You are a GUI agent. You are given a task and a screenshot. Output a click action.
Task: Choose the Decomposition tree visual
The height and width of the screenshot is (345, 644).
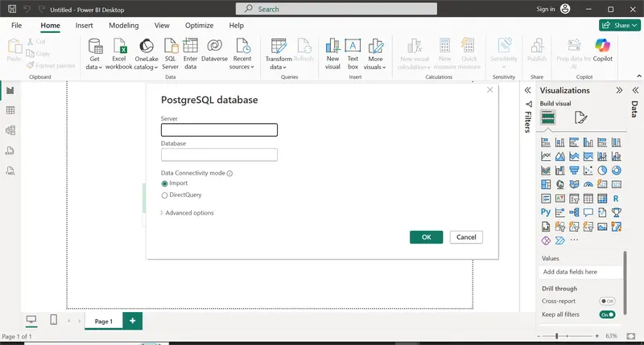tap(574, 212)
